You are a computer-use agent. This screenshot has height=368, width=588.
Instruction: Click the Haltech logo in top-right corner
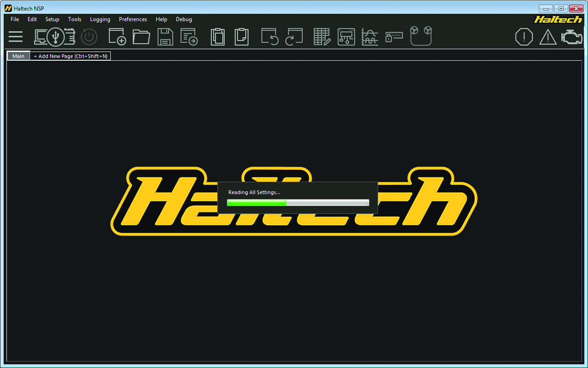coord(558,19)
